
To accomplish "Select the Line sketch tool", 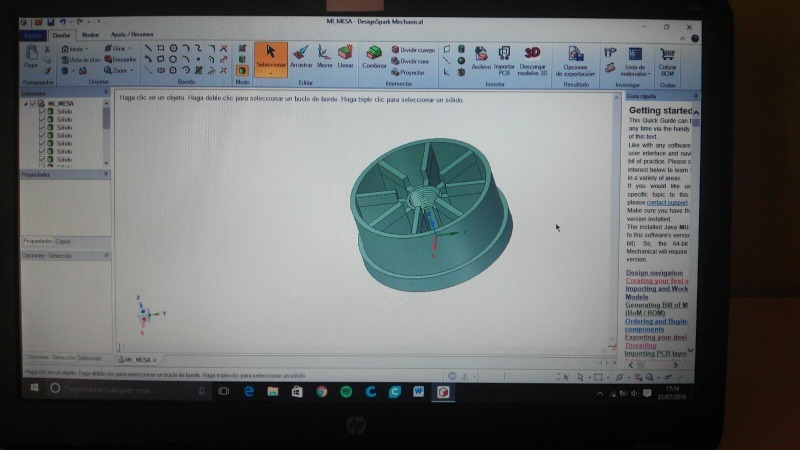I will click(148, 48).
